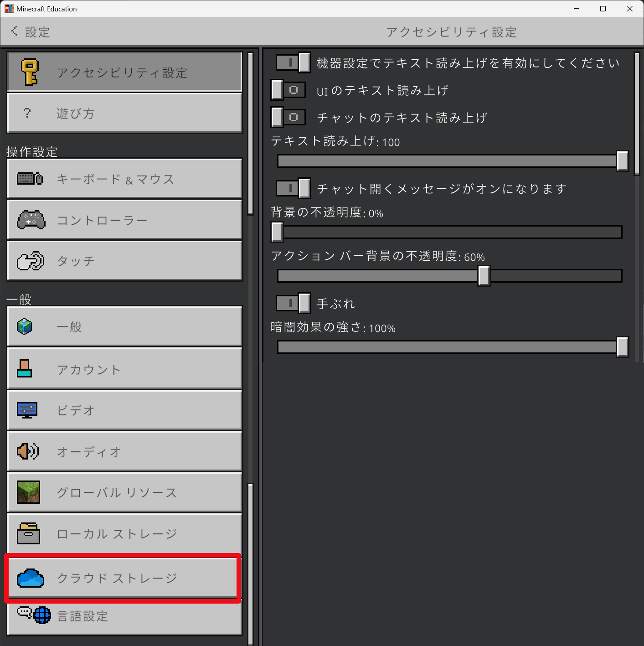Click the left sidebar upper scrollbar
Viewport: 644px width, 646px height.
point(250,133)
